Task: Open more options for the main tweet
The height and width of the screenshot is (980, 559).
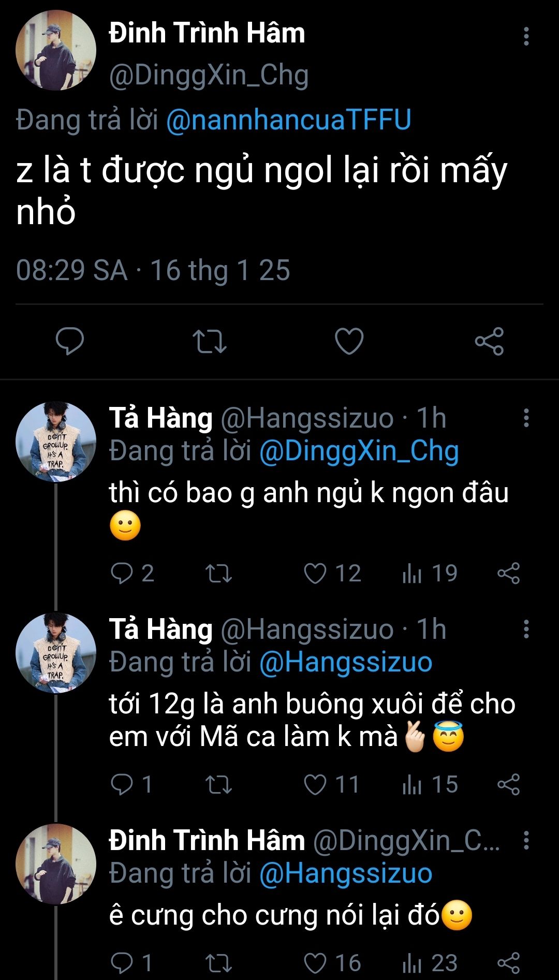Action: tap(526, 36)
